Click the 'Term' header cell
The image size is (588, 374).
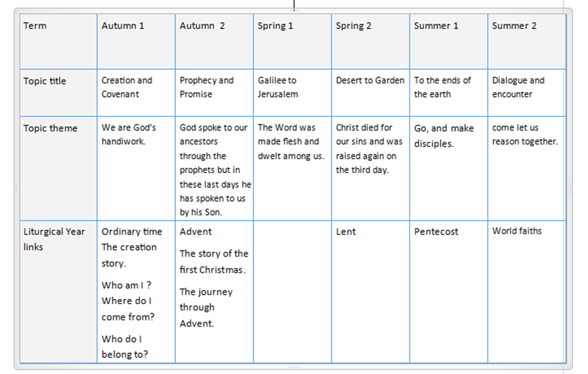point(59,41)
